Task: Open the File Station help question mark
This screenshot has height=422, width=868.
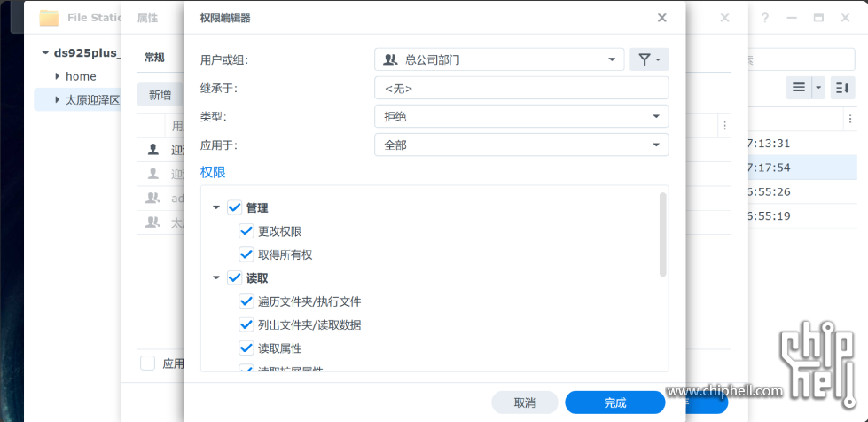Action: coord(764,18)
